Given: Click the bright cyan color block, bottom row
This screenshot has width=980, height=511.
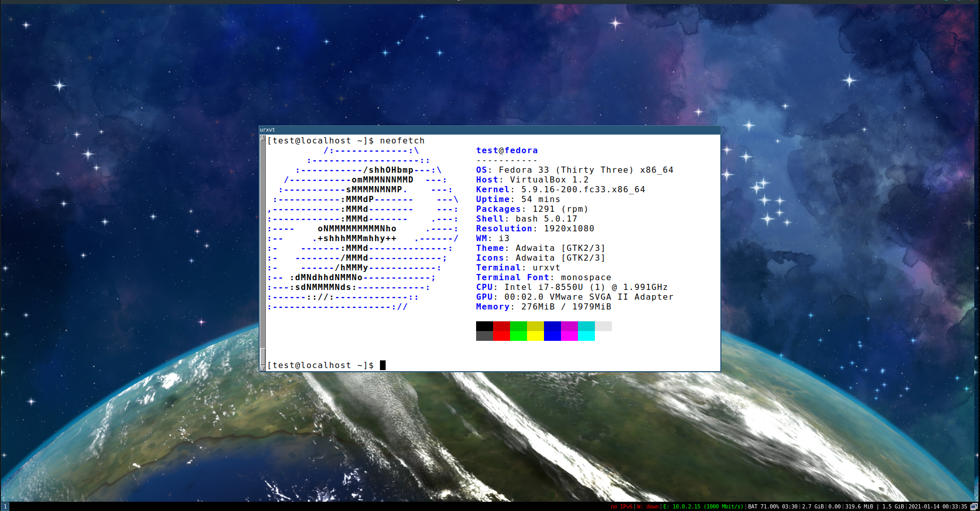Looking at the screenshot, I should [586, 336].
